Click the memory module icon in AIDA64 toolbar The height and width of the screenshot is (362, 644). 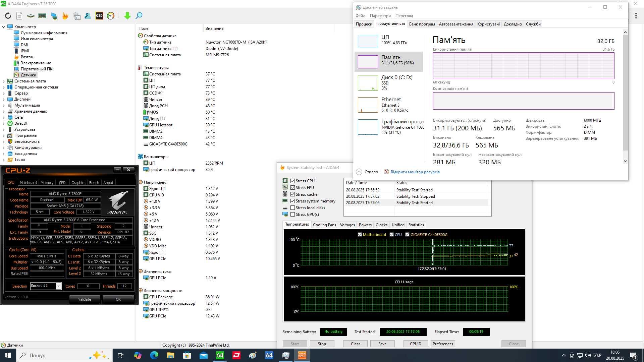(42, 15)
